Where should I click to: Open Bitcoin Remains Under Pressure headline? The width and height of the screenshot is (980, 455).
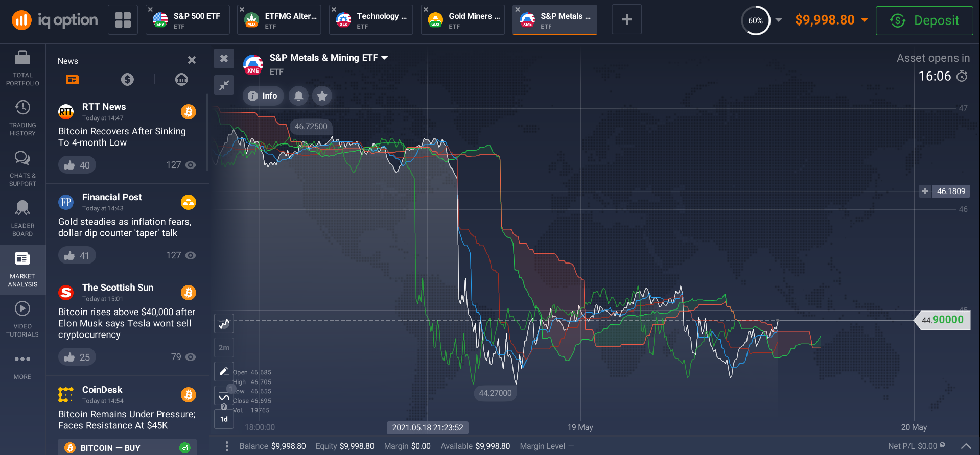[x=127, y=420]
